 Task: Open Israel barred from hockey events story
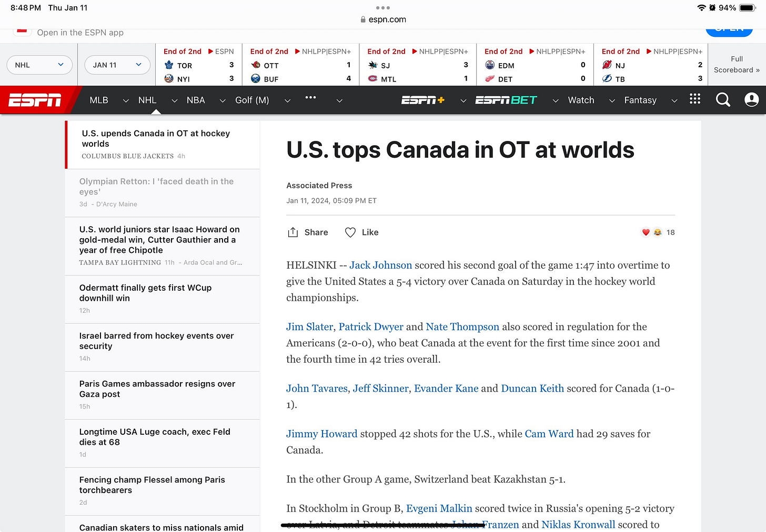(x=162, y=347)
